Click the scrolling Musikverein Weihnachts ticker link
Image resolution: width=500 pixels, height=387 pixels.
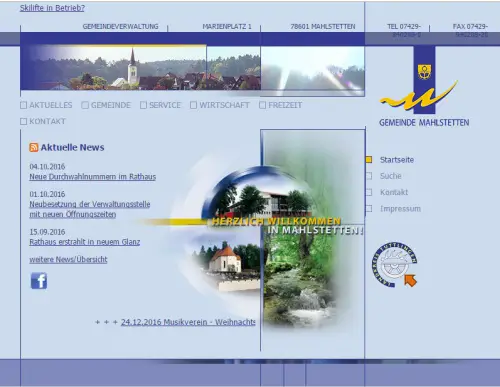click(x=188, y=322)
